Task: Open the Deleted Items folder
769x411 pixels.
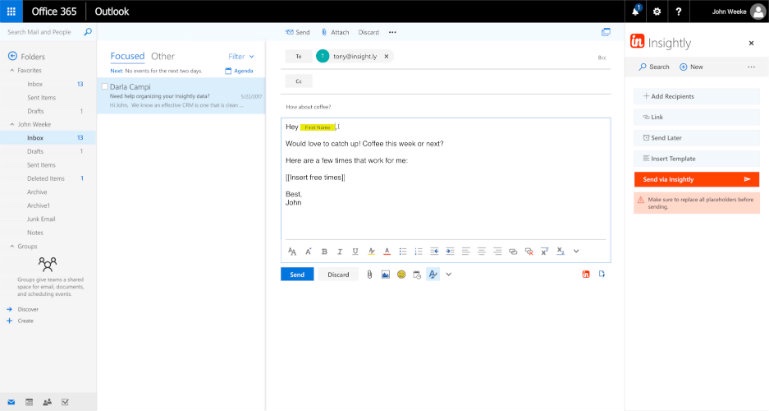Action: pos(48,179)
